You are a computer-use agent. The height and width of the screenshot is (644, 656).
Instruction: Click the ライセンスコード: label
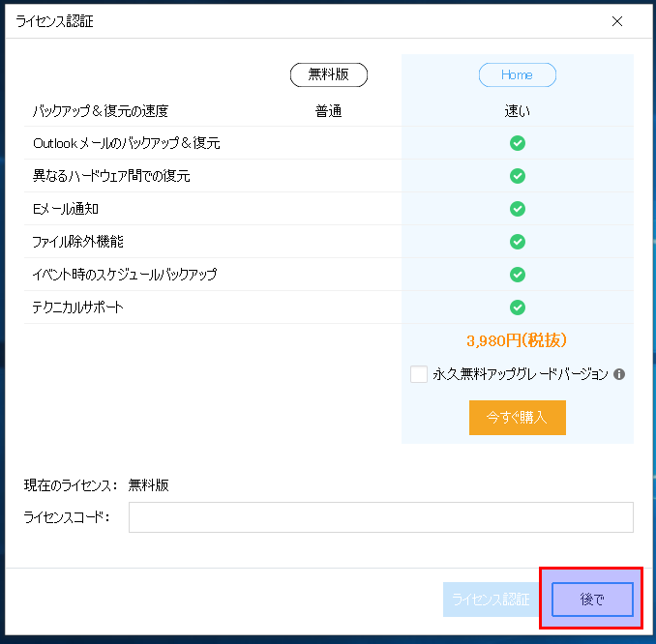click(x=67, y=517)
